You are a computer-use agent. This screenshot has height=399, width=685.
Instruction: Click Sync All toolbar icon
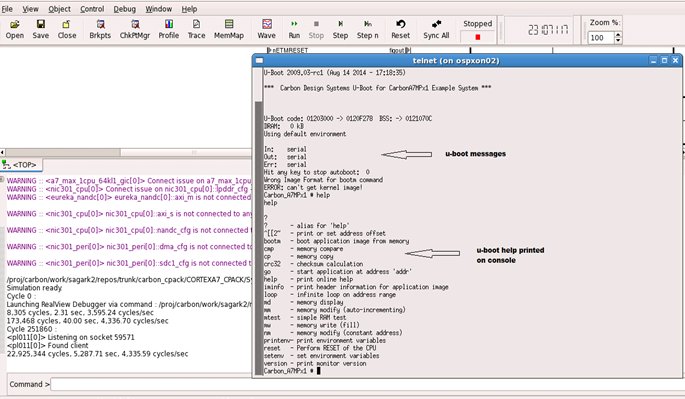436,30
